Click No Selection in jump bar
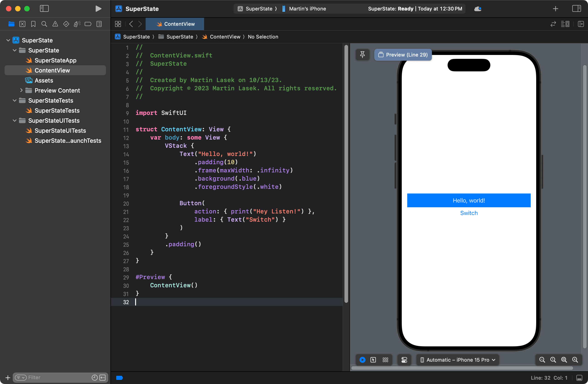Viewport: 588px width, 384px height. coord(263,37)
